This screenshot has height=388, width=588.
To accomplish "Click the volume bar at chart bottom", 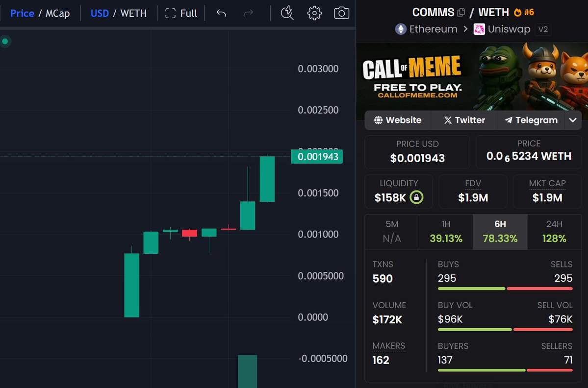I will pos(248,371).
